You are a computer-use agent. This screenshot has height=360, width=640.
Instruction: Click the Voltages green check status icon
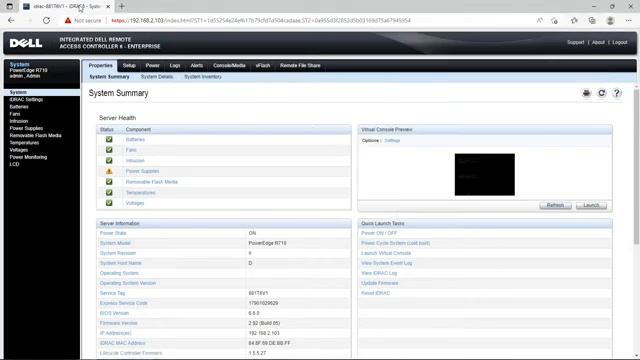[x=109, y=203]
